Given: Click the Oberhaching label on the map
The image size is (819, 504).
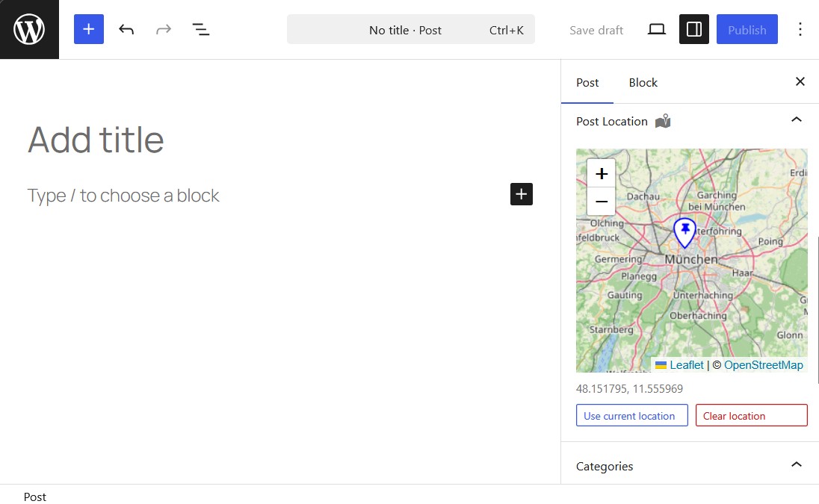Looking at the screenshot, I should [698, 316].
